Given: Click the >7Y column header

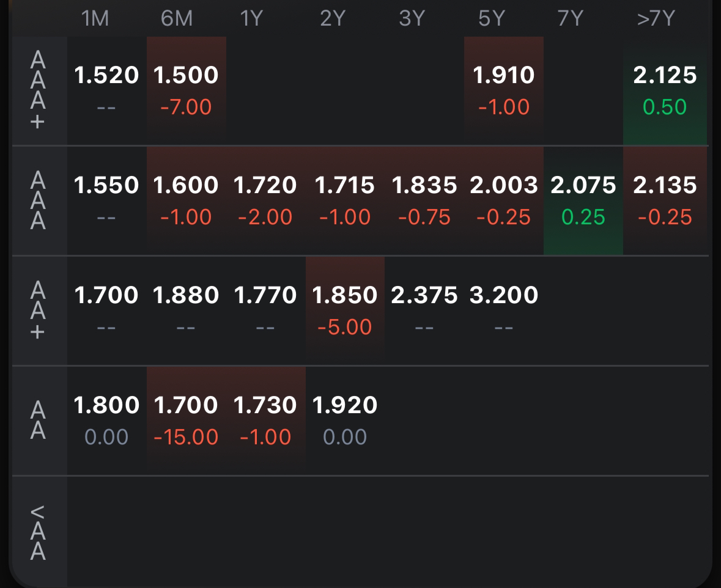Looking at the screenshot, I should pos(656,19).
